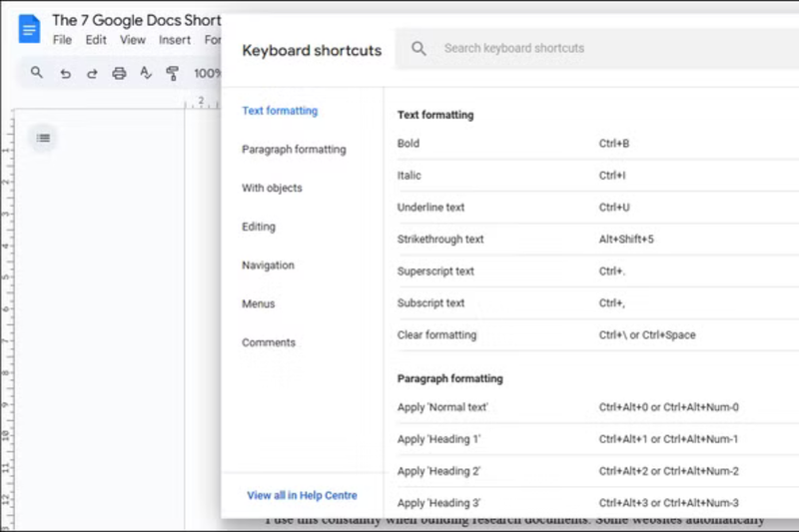Show the Comments shortcuts category
Viewport: 799px width, 532px height.
269,342
